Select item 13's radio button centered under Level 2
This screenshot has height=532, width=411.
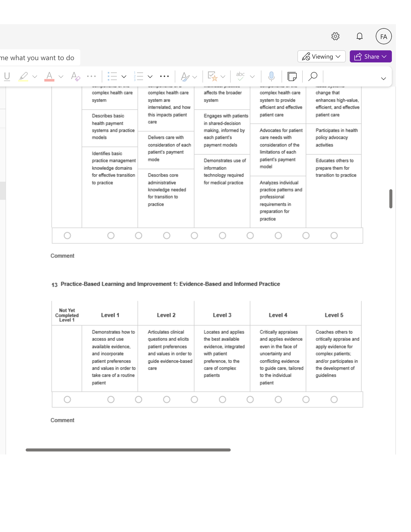(167, 399)
